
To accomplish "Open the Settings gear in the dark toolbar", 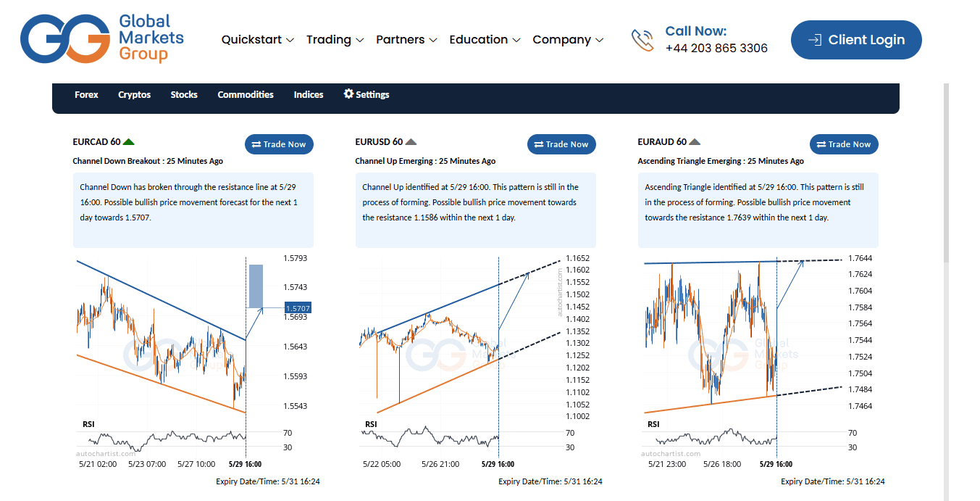I will click(348, 94).
